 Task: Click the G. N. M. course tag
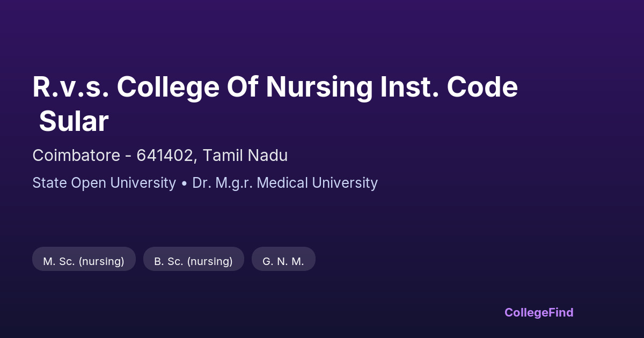click(283, 261)
